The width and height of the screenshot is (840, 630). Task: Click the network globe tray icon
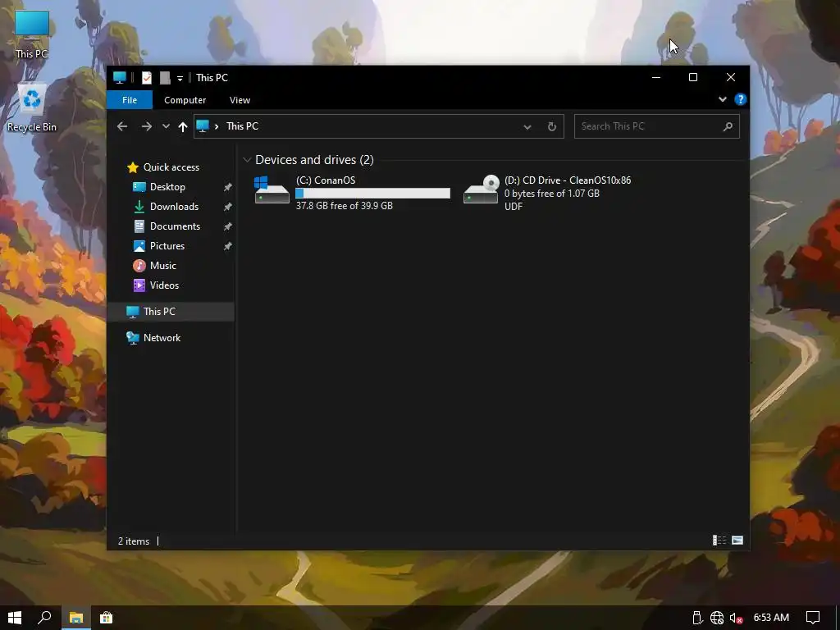(717, 618)
